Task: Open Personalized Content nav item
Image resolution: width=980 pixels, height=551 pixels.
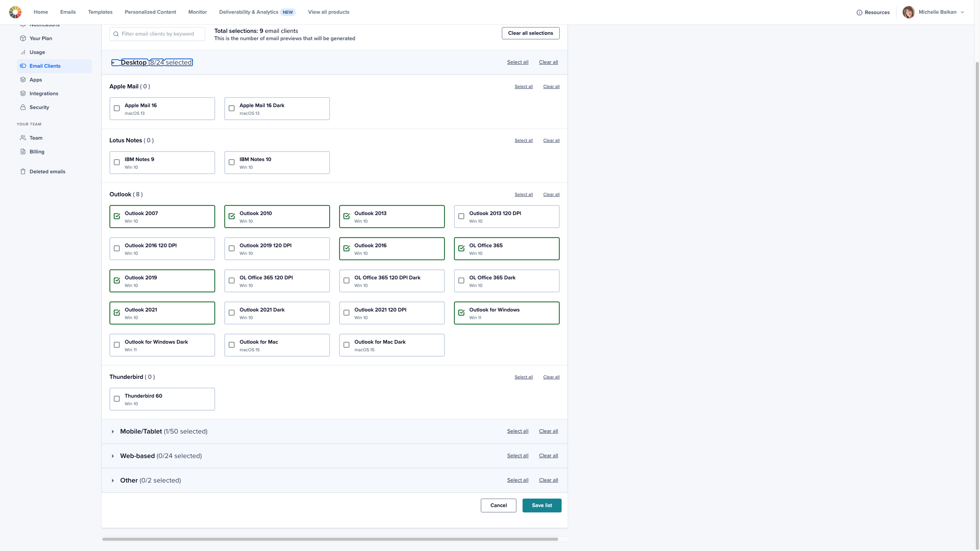Action: coord(151,12)
